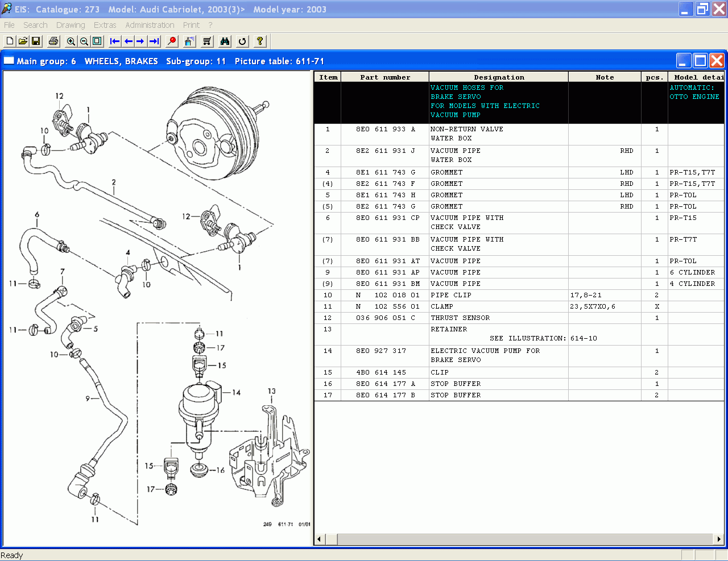Open the shopping cart
This screenshot has width=728, height=561.
(207, 41)
